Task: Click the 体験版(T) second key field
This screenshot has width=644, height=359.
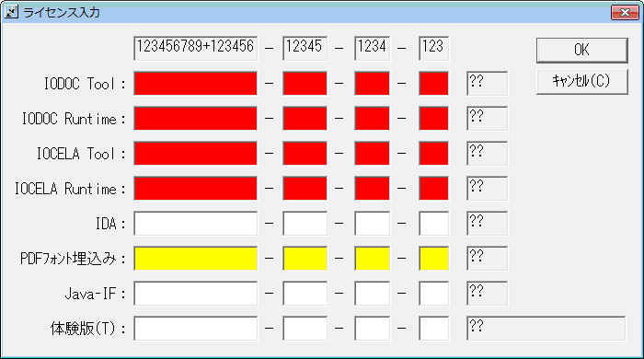Action: (305, 329)
